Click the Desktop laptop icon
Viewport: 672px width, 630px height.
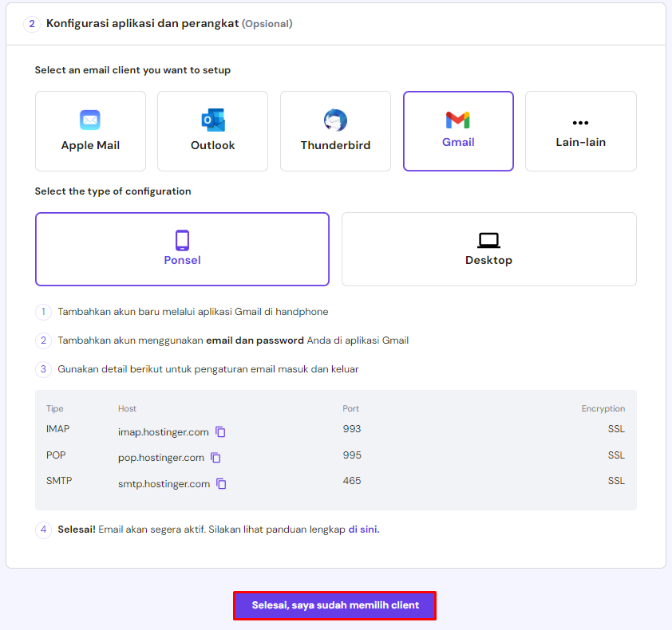point(488,240)
